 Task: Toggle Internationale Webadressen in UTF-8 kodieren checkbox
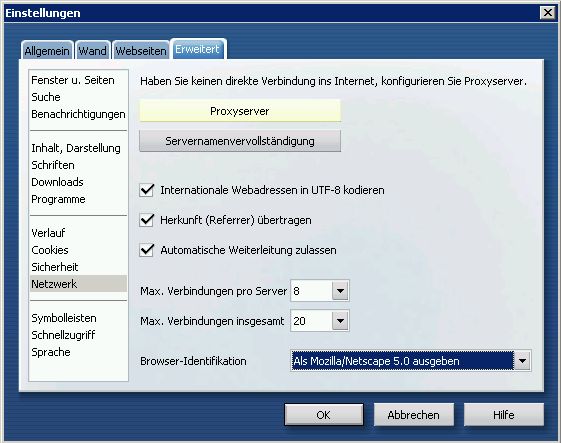click(147, 190)
